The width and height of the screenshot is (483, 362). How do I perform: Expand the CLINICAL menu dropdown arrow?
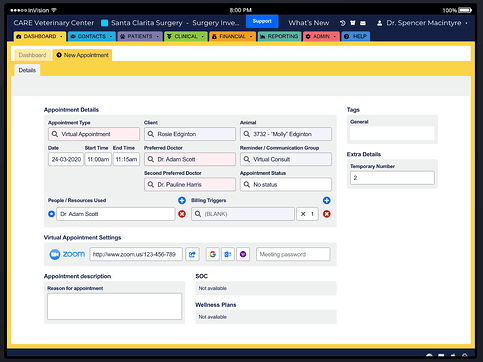202,36
